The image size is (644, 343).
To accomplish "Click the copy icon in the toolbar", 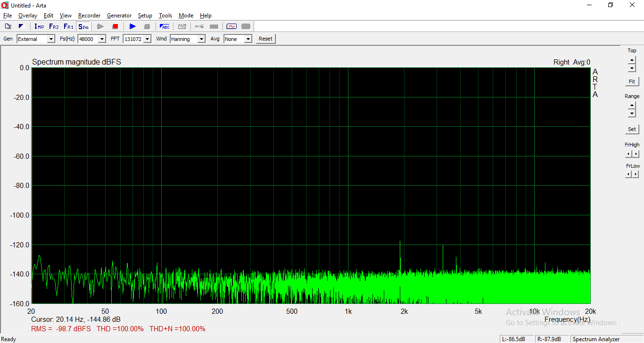I will (8, 26).
